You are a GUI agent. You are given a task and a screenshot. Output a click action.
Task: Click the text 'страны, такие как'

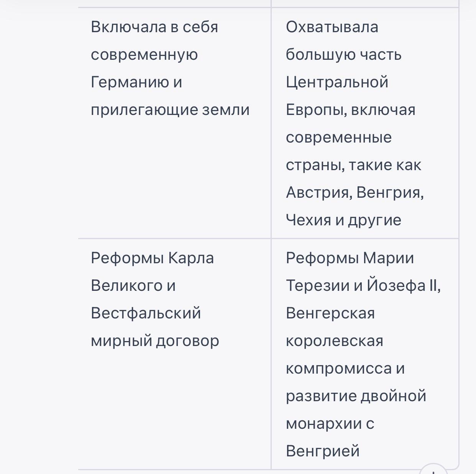353,165
